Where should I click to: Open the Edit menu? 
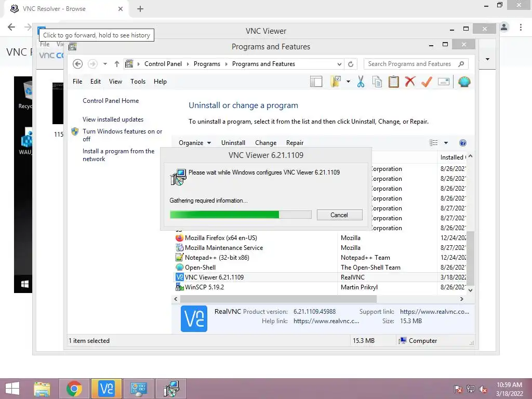96,82
